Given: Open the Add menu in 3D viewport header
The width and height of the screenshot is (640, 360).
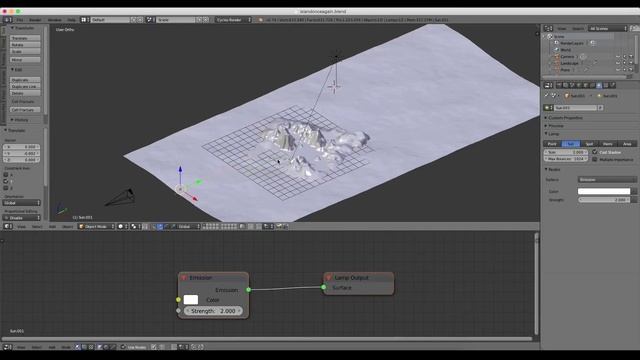Looking at the screenshot, I should pyautogui.click(x=52, y=226).
